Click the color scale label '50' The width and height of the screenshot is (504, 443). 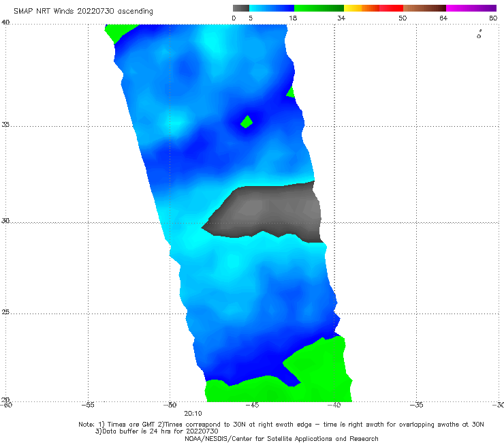[x=403, y=18]
